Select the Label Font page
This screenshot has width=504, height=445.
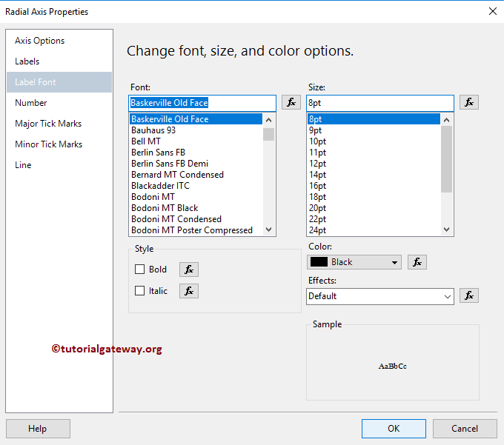pyautogui.click(x=59, y=82)
